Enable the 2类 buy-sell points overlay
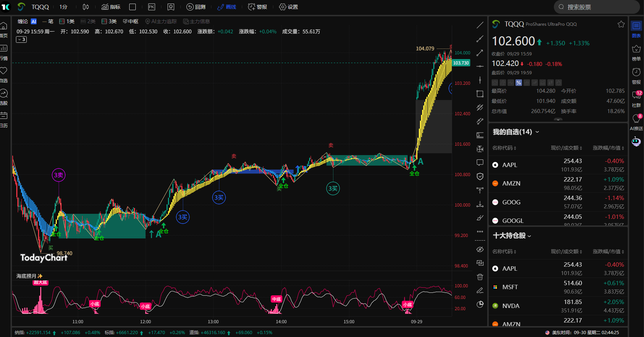The width and height of the screenshot is (644, 337). point(88,21)
